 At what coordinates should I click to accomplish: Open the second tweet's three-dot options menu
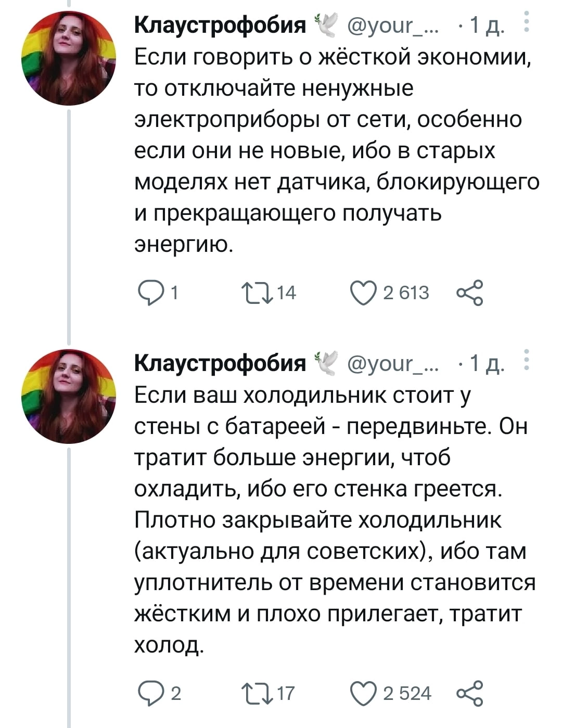coord(527,361)
